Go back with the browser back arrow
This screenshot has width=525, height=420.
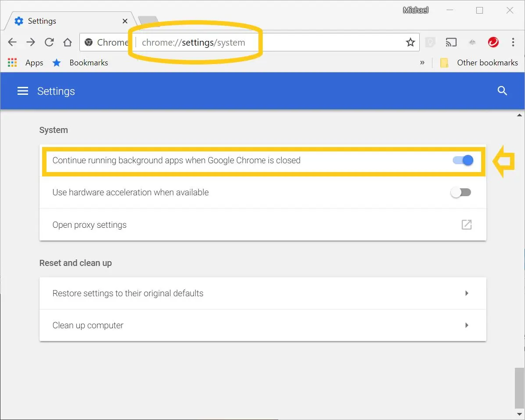tap(12, 42)
